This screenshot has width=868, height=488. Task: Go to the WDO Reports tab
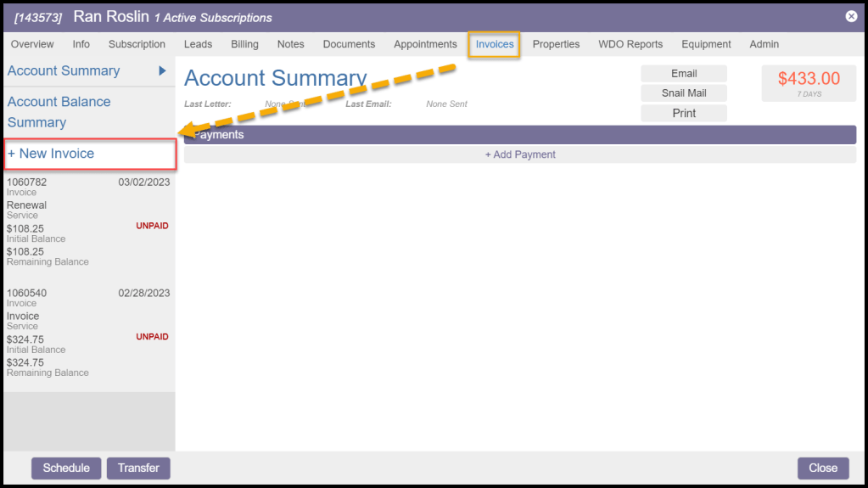coord(630,44)
